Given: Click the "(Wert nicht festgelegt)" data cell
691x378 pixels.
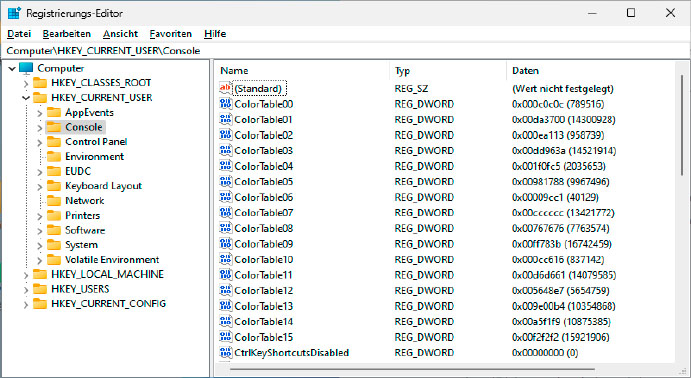Looking at the screenshot, I should coord(563,89).
